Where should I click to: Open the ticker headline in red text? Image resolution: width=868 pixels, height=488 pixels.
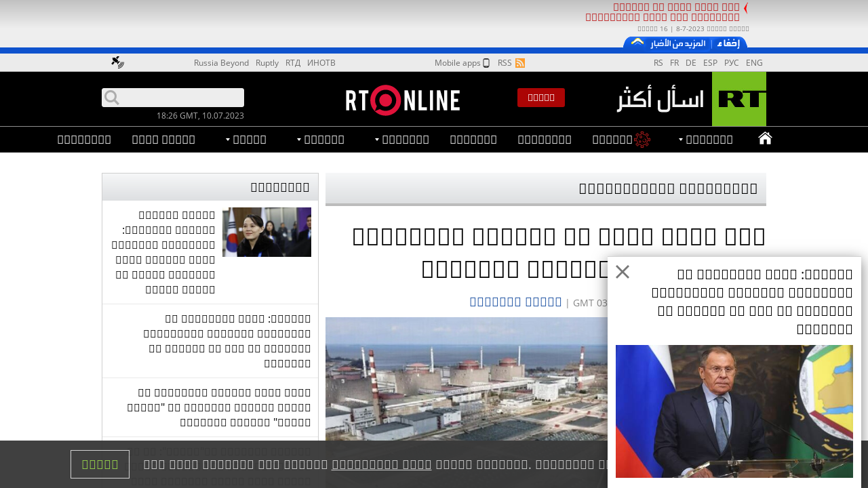click(x=663, y=12)
